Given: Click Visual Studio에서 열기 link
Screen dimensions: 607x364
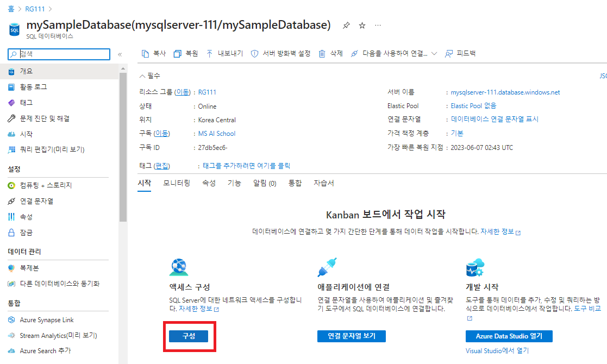Looking at the screenshot, I should point(497,351).
